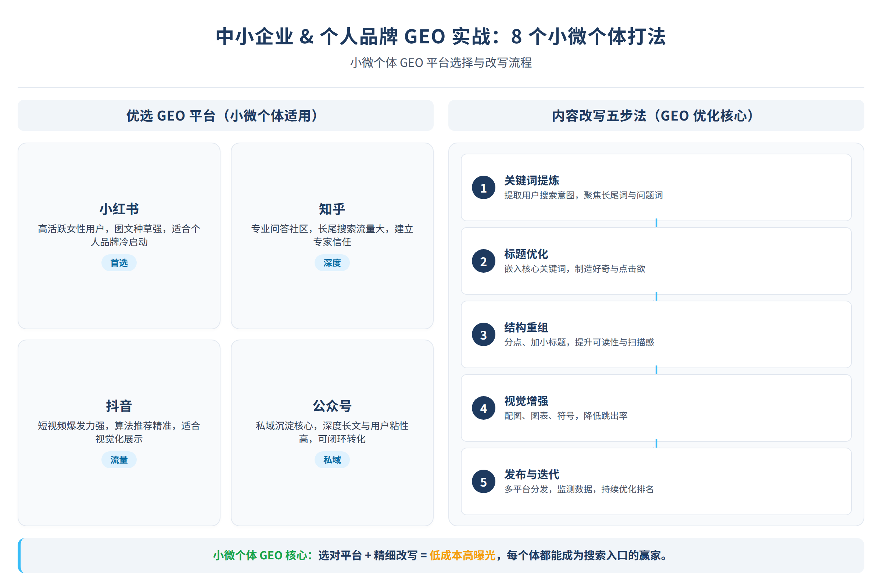The width and height of the screenshot is (882, 588).
Task: Click step number 4 circle
Action: pos(483,408)
